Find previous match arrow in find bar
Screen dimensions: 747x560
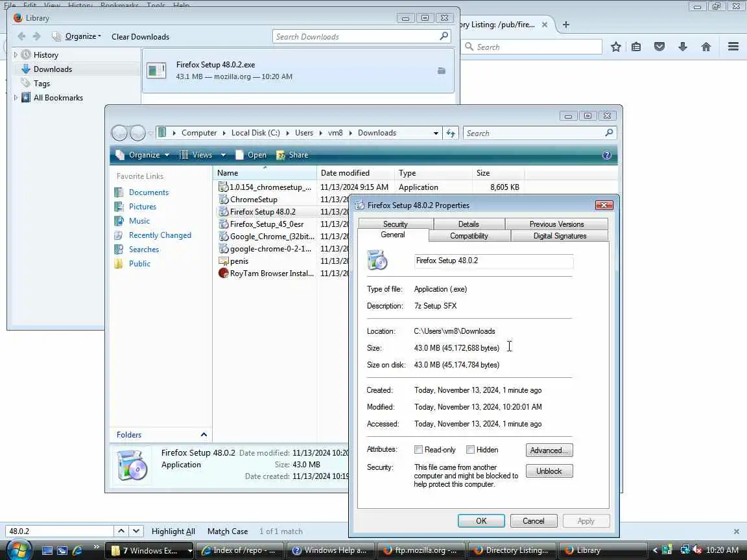tap(121, 531)
